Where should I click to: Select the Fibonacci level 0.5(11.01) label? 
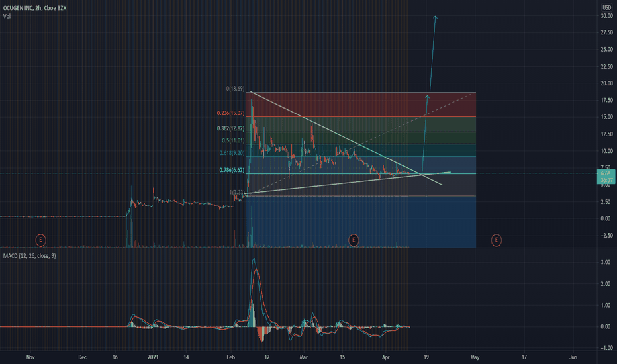233,140
